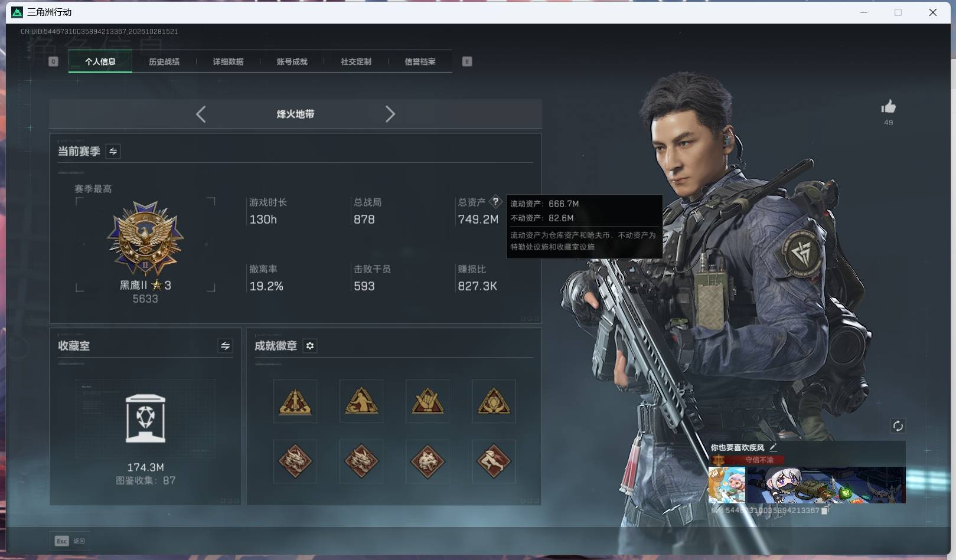Switch to the 历史战绩 tab

click(164, 61)
